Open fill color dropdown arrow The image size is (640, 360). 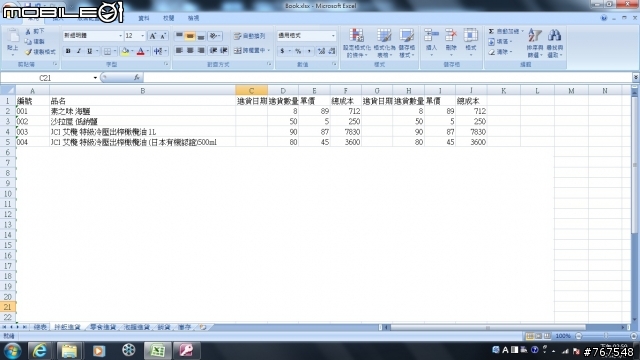pyautogui.click(x=132, y=51)
